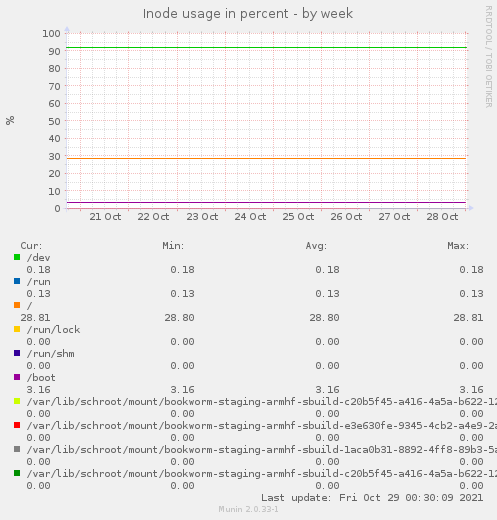The height and width of the screenshot is (520, 497).
Task: Click the 'Munin 2.0.33-1' version text
Action: (248, 509)
